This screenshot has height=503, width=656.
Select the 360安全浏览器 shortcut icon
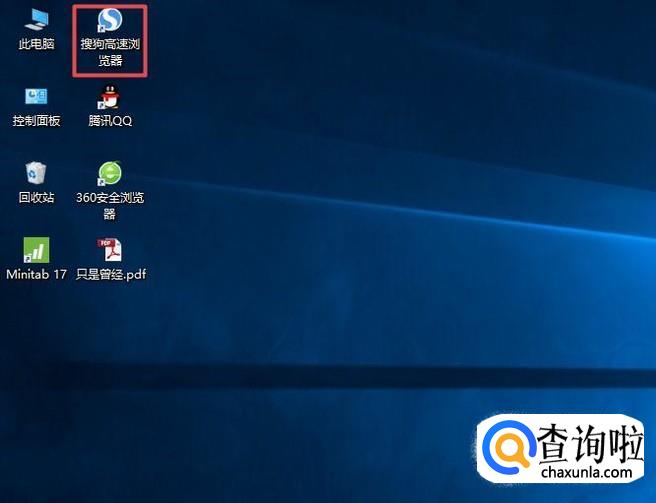point(110,173)
